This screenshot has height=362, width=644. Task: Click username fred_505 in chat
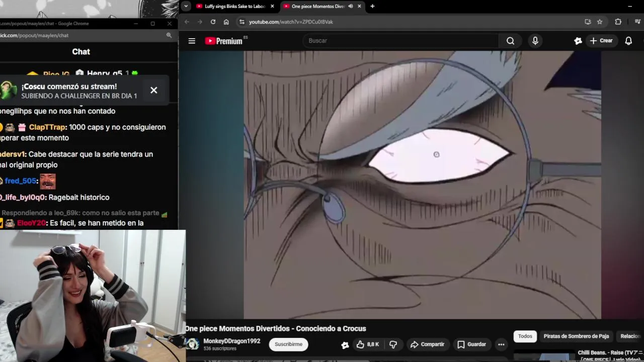21,181
